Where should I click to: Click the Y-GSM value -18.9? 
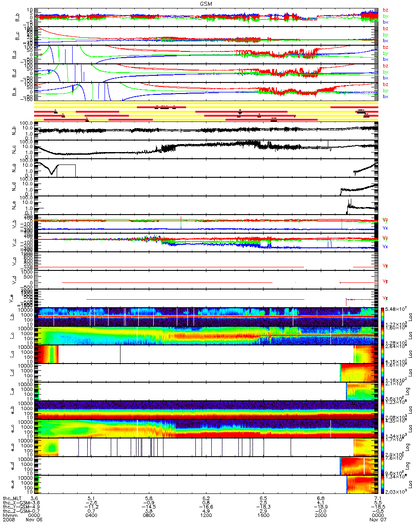[x=320, y=507]
